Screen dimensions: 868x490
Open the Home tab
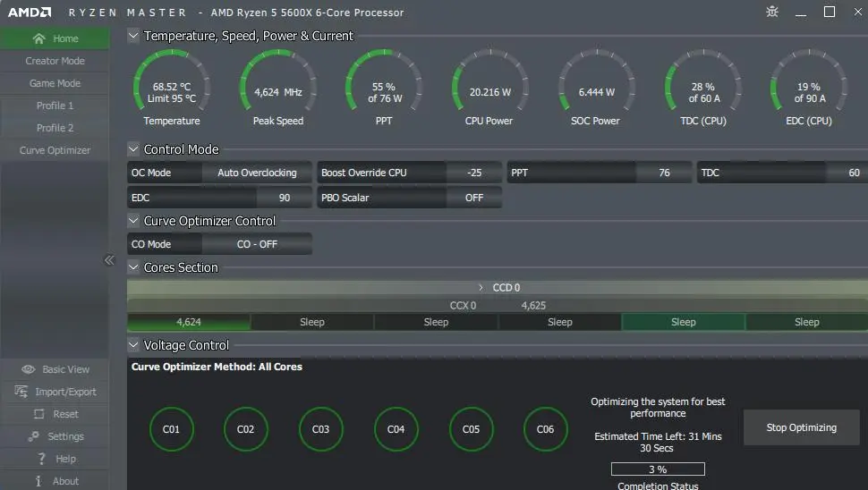pos(55,38)
